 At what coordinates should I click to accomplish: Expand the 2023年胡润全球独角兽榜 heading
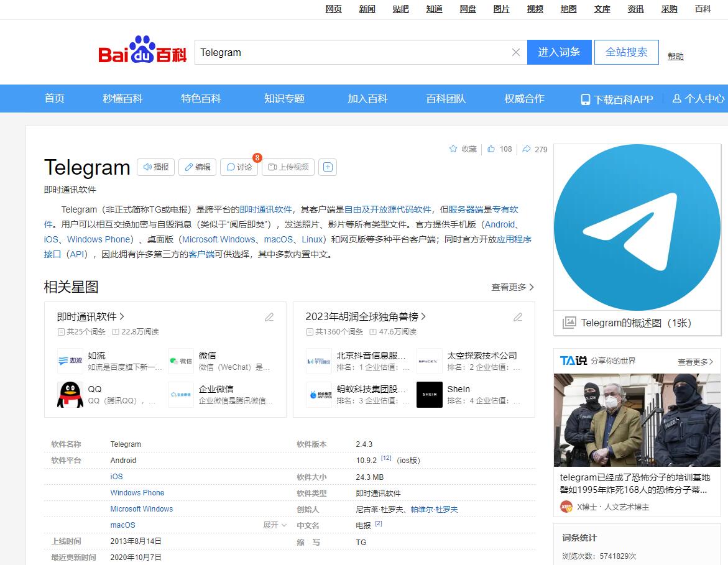366,316
